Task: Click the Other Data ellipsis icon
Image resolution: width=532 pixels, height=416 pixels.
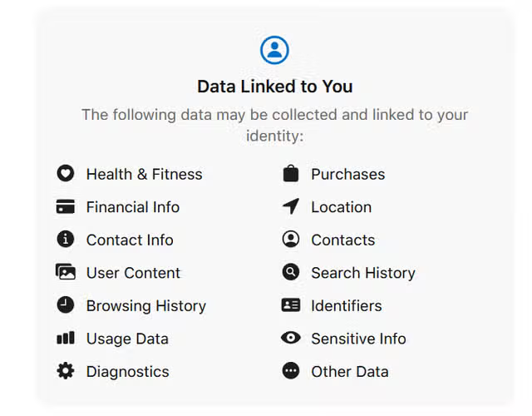Action: point(290,371)
